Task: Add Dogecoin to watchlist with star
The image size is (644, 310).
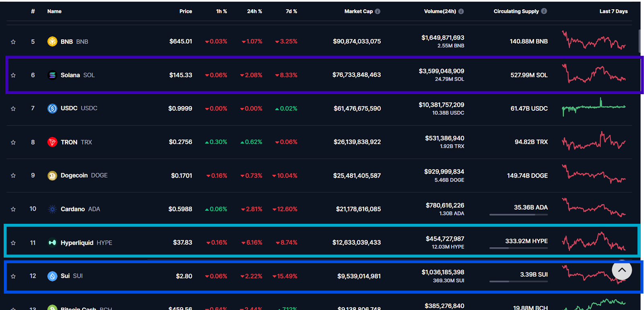Action: point(13,176)
